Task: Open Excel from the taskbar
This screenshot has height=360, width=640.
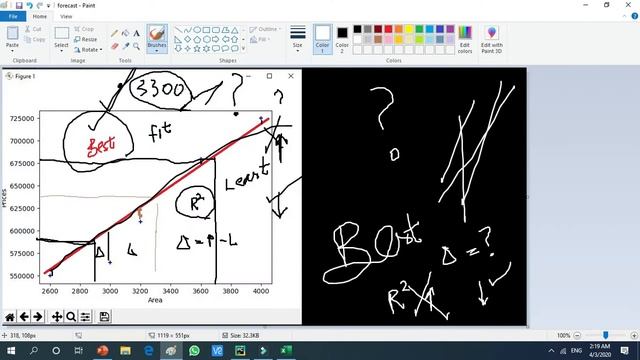Action: coord(286,351)
